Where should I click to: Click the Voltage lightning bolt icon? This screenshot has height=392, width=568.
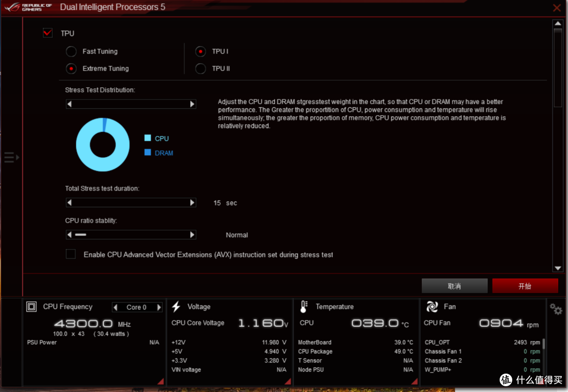(176, 307)
